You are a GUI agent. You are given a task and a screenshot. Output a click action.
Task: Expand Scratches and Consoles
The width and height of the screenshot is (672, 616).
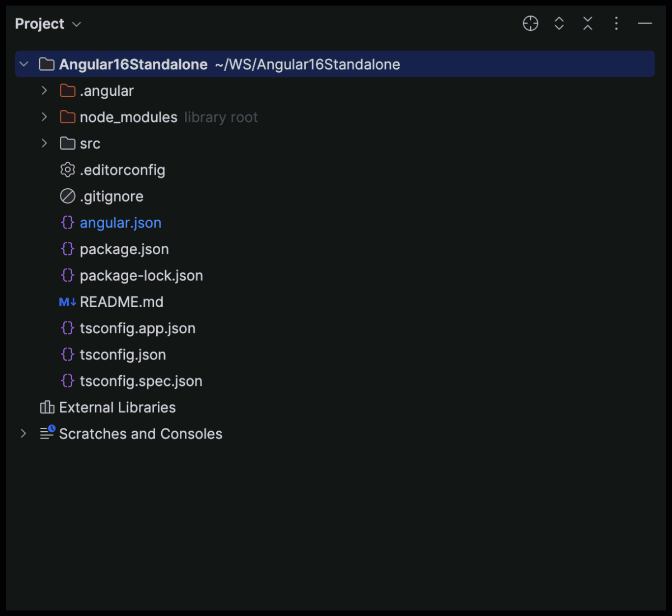click(23, 433)
